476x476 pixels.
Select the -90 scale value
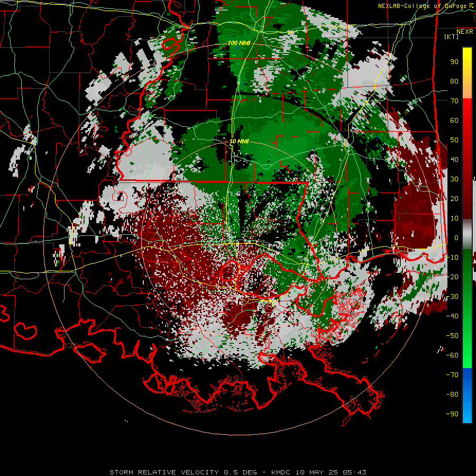452,414
